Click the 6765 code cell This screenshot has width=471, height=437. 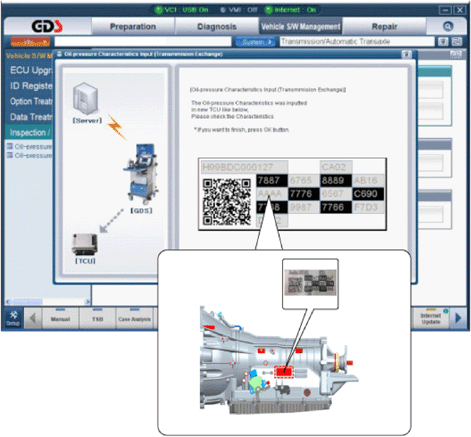[304, 180]
